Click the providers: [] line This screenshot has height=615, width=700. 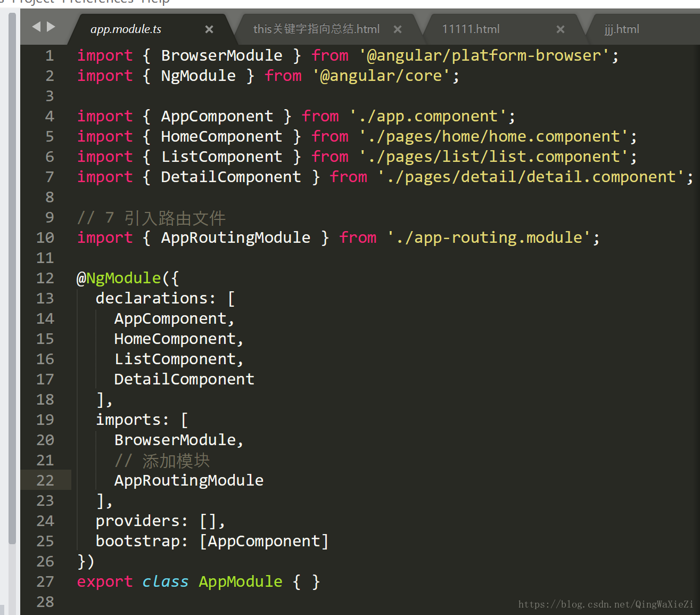[160, 521]
